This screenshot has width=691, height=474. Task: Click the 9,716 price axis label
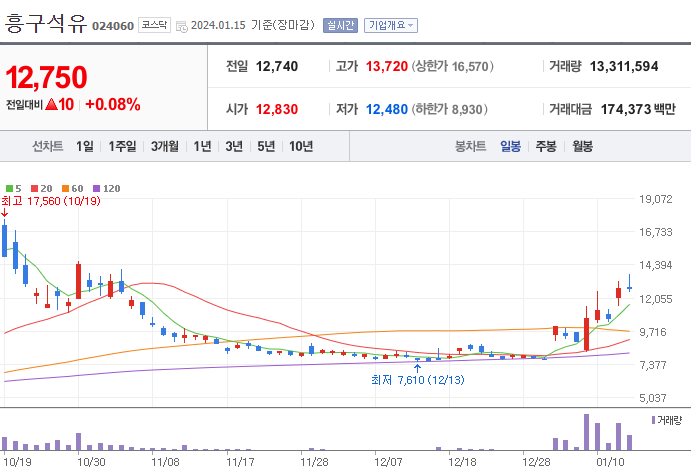[x=653, y=332]
